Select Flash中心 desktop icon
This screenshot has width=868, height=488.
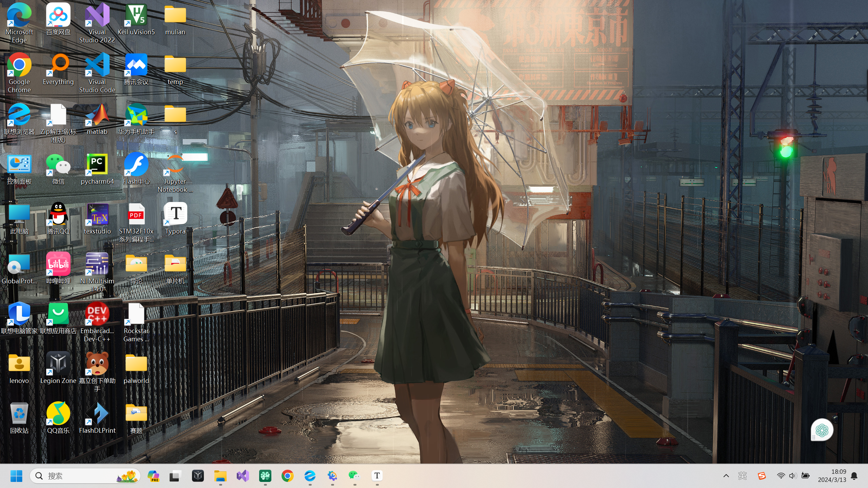point(136,169)
